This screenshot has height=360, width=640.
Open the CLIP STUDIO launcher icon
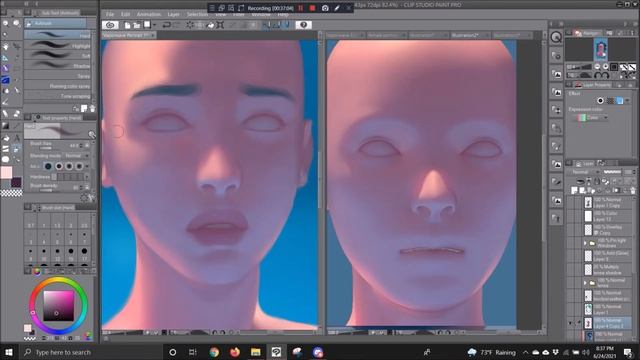click(x=110, y=25)
